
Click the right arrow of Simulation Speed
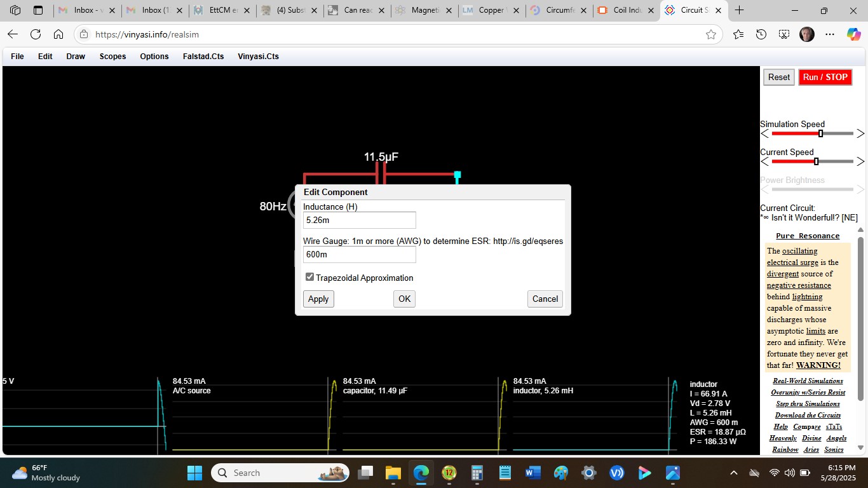pyautogui.click(x=860, y=133)
